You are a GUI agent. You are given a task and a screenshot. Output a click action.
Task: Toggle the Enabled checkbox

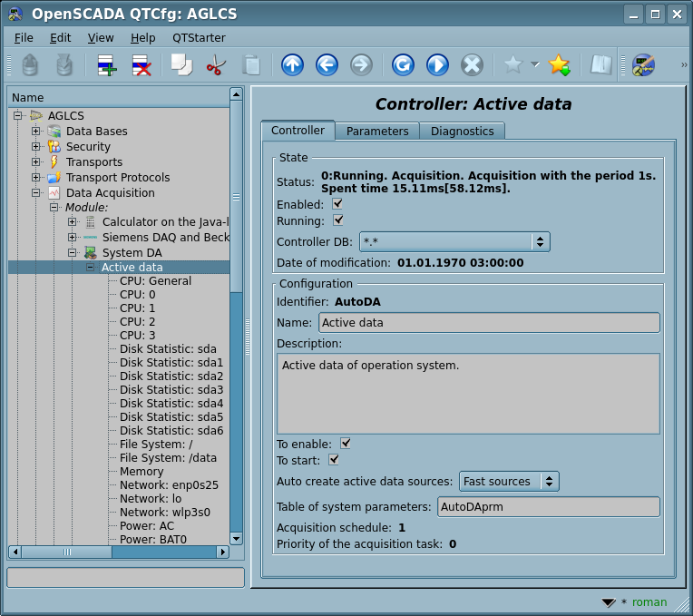click(x=337, y=204)
